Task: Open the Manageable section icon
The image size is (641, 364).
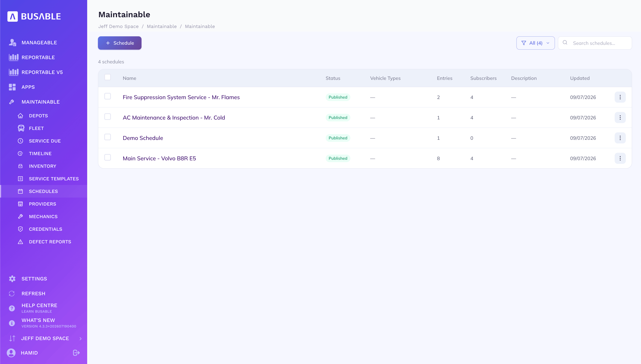Action: tap(12, 42)
